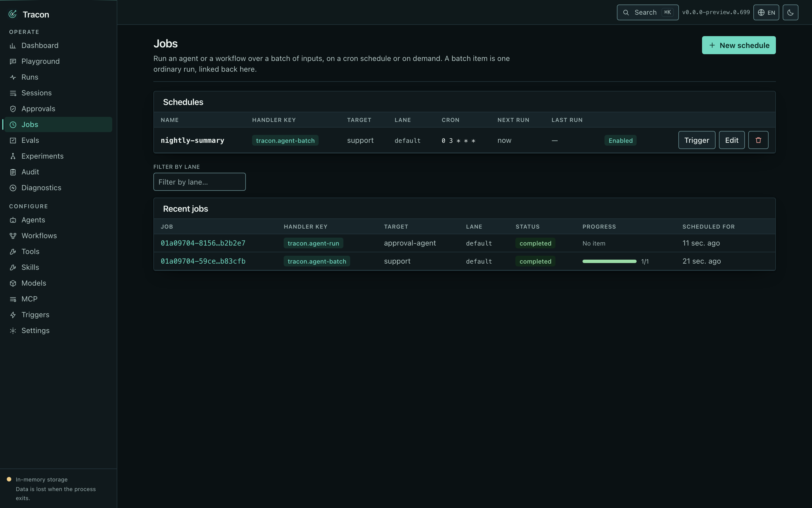The width and height of the screenshot is (812, 508).
Task: Click the Enabled badge on nightly-summary
Action: pos(620,141)
